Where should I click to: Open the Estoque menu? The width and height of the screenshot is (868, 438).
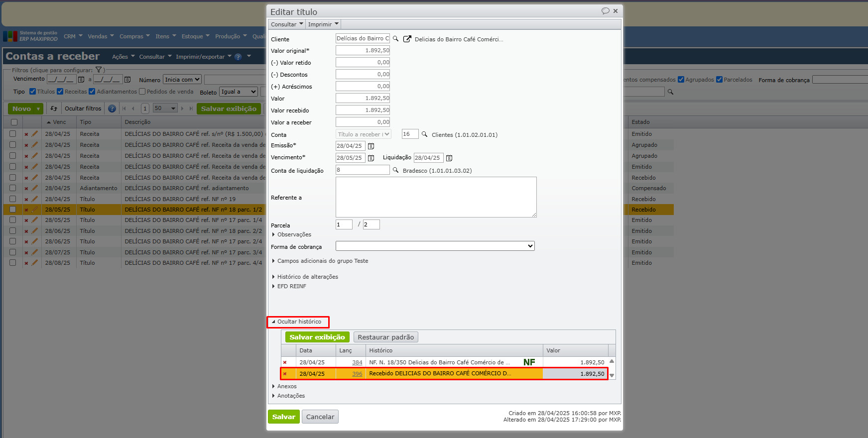[195, 36]
